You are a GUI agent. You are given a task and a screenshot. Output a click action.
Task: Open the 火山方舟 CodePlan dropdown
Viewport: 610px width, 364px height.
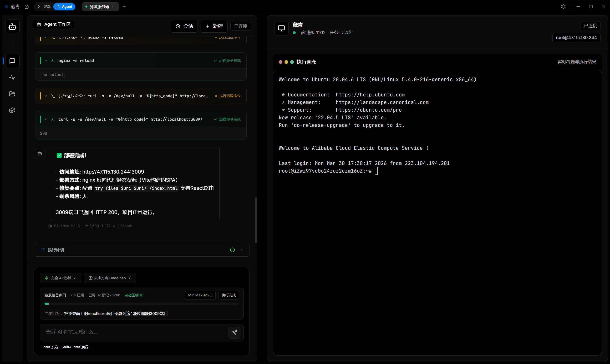109,278
